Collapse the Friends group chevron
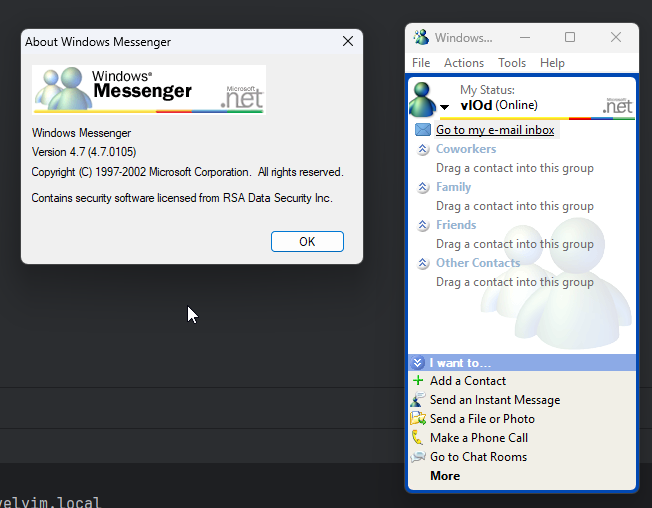 423,225
